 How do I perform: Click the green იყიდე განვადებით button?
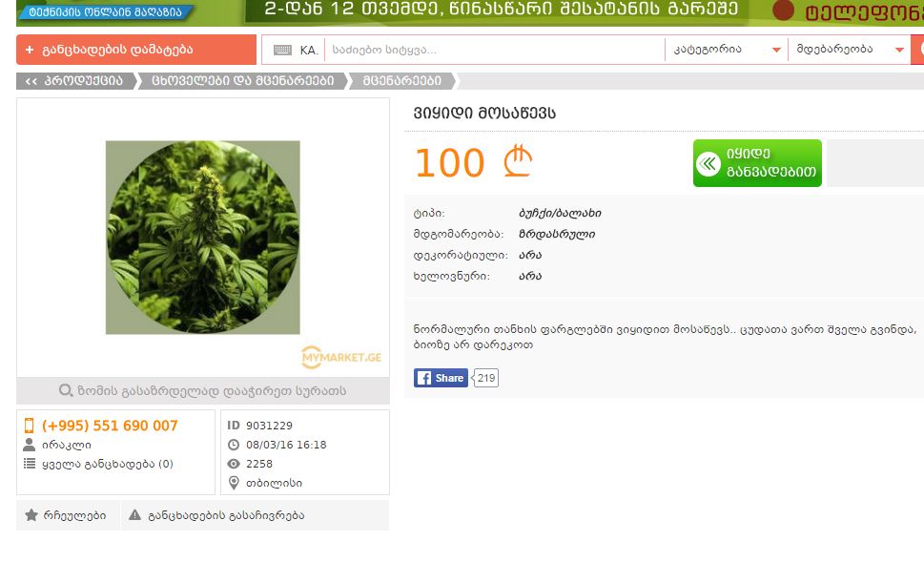pos(757,163)
